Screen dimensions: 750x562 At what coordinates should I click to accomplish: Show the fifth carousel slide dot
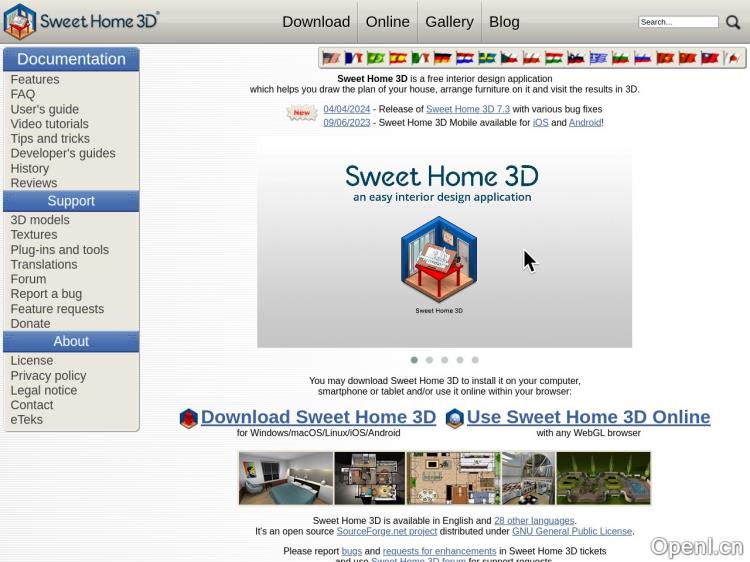[x=475, y=360]
